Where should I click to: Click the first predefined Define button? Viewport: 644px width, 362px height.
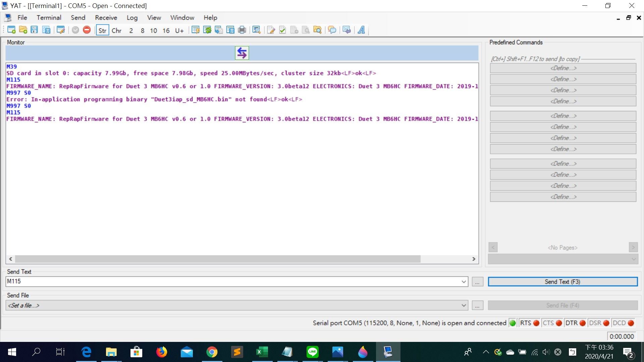click(x=563, y=68)
